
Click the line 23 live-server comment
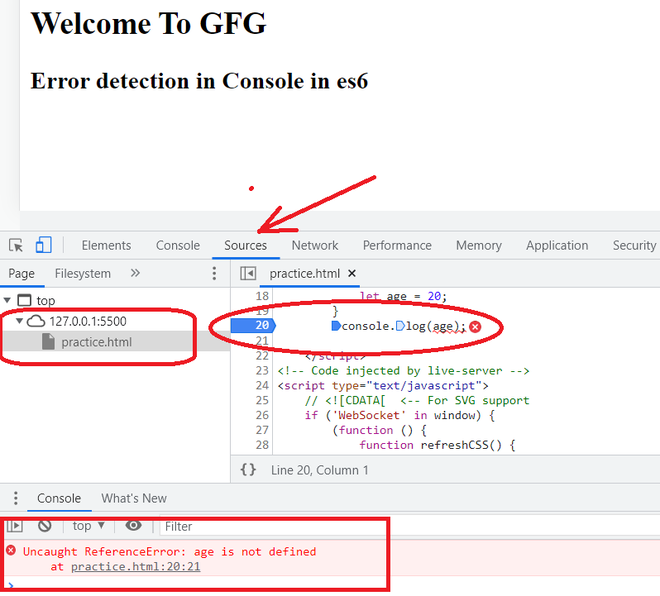click(x=403, y=371)
